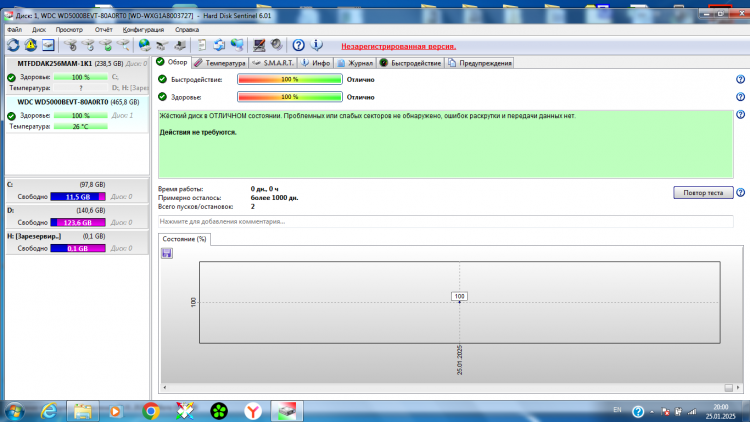Open the Диск menu

click(x=39, y=30)
